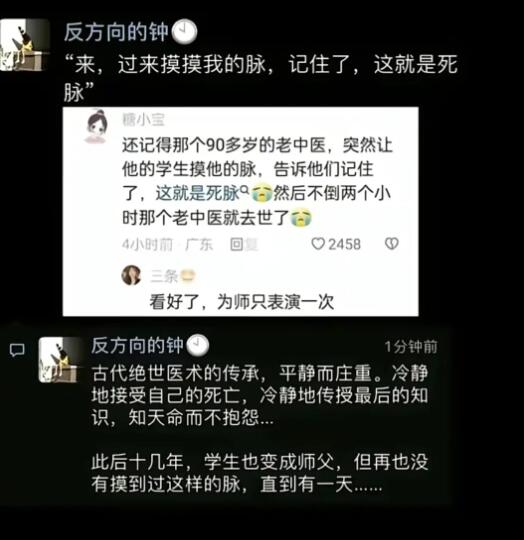Open the embedded comment screenshot image
Screen dimensions: 524x540
click(240, 211)
